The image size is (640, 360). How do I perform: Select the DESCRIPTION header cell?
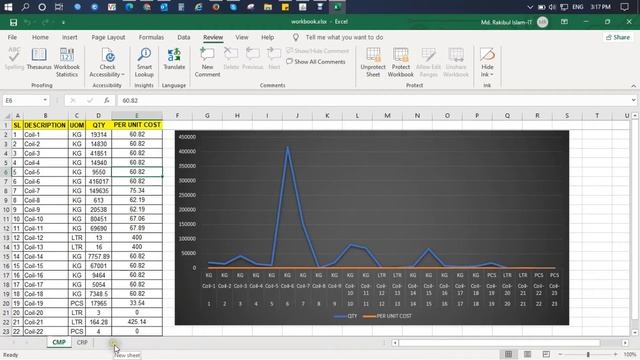[45, 125]
